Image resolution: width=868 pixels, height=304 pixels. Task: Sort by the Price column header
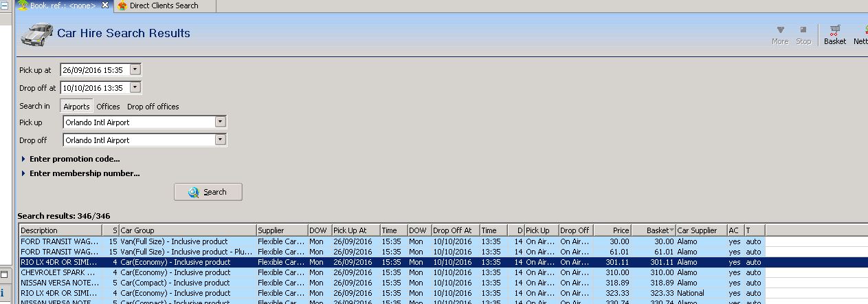point(612,230)
